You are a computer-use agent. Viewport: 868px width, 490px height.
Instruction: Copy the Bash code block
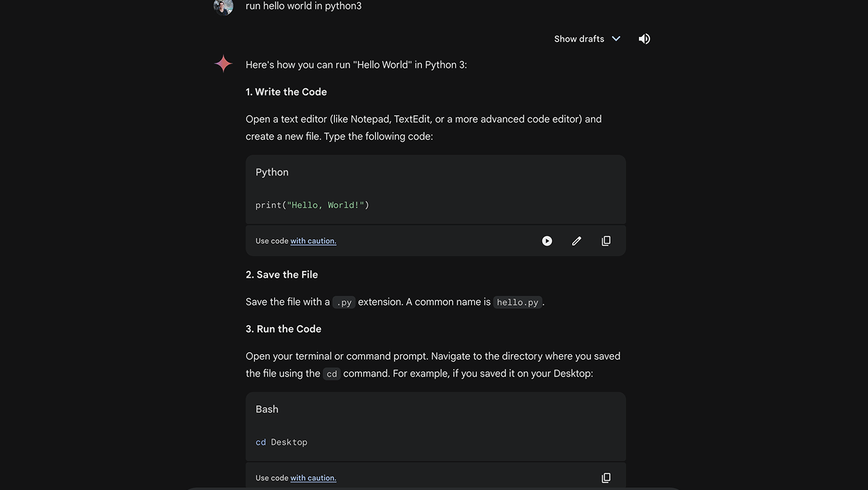tap(606, 478)
